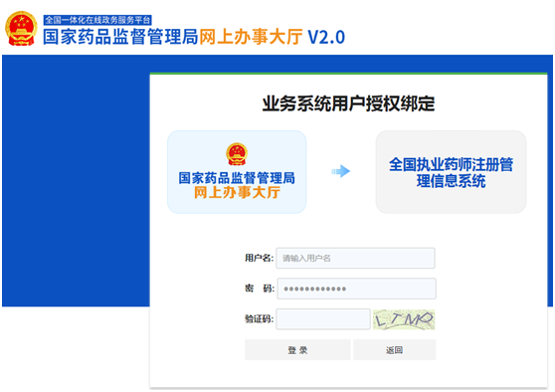Click the blue arrow between the two cards

coord(340,171)
